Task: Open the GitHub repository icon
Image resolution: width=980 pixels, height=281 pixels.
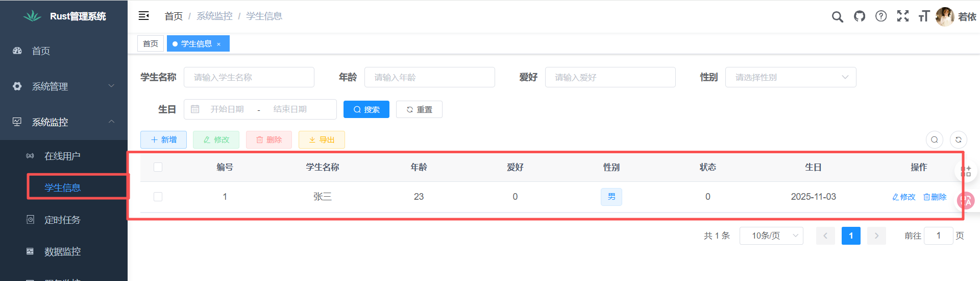Action: (x=860, y=16)
